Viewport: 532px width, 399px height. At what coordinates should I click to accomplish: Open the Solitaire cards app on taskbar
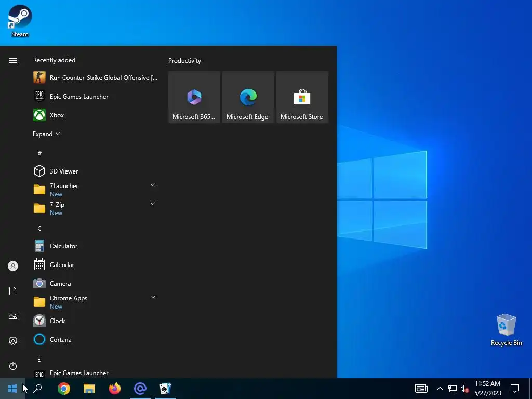(166, 389)
